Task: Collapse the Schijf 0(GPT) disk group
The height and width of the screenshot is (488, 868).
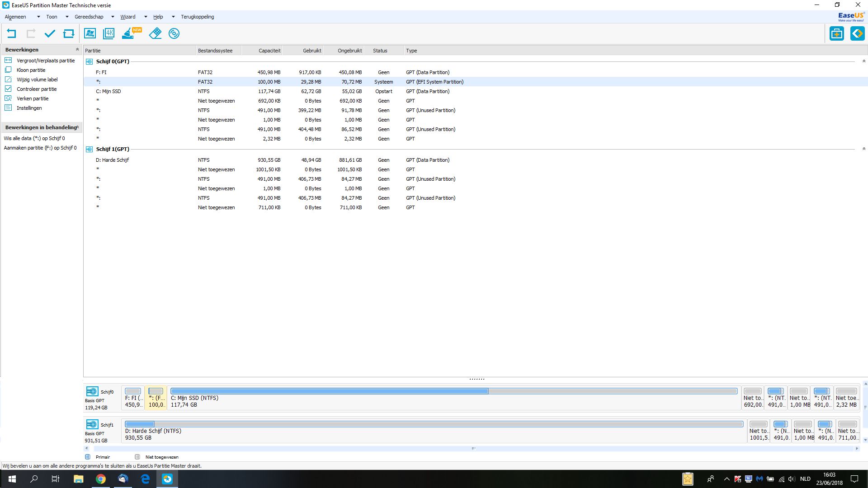Action: point(863,61)
